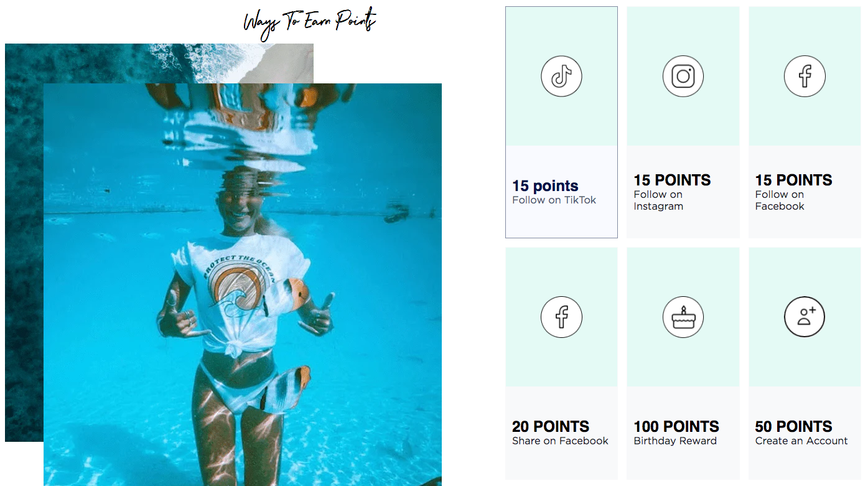
Task: Click the Facebook icon in the Follow card
Action: 805,77
